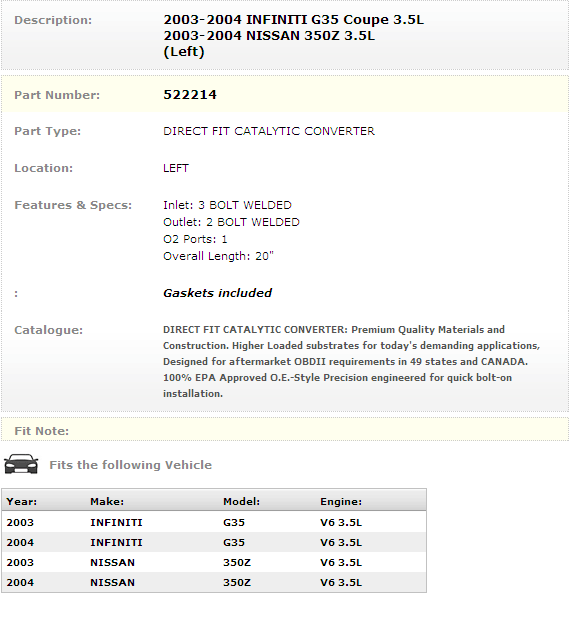Select the part number 522214
Screen dimensions: 570x640
tap(190, 95)
